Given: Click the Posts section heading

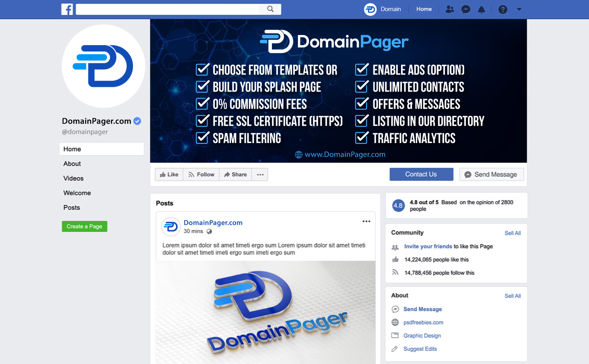Looking at the screenshot, I should (x=165, y=203).
